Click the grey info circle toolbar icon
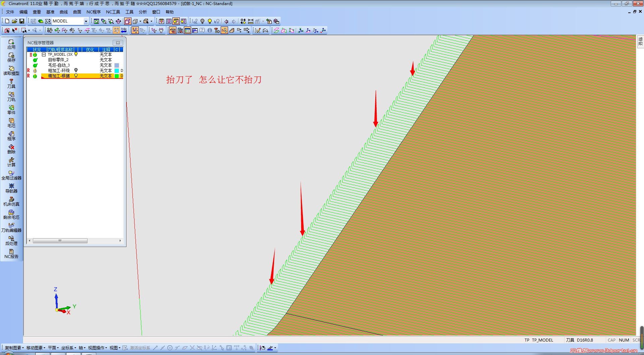 (x=210, y=30)
